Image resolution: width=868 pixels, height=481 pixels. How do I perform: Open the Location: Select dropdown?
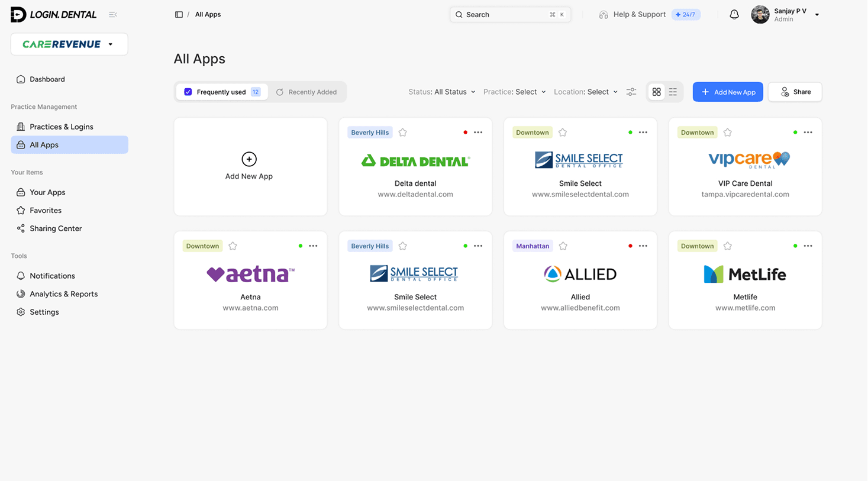586,92
